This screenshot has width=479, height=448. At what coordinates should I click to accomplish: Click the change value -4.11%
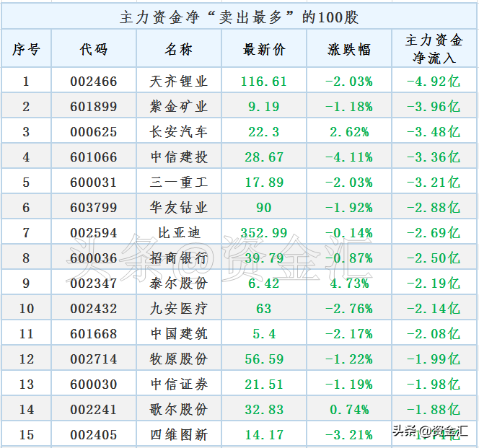pyautogui.click(x=349, y=157)
